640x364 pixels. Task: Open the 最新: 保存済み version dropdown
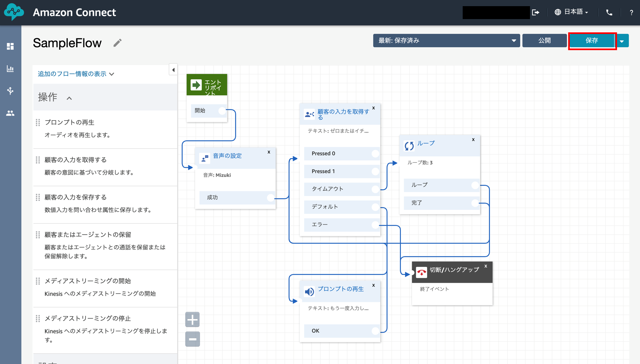[447, 41]
